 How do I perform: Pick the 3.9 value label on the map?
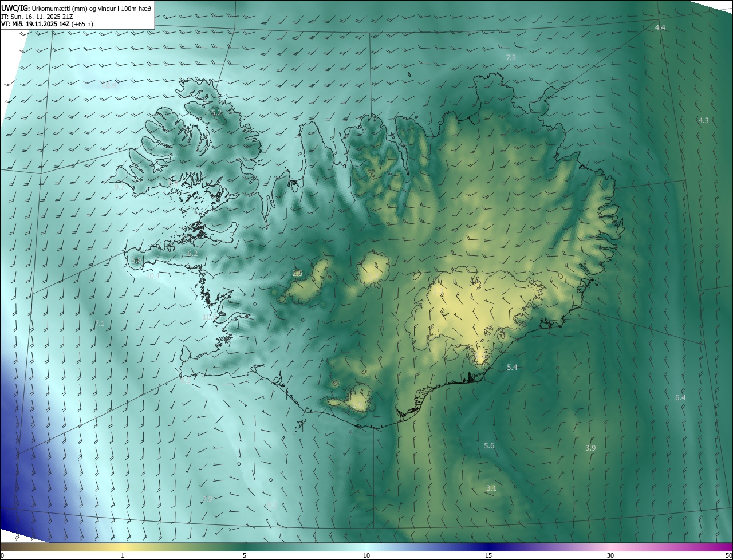(x=590, y=448)
